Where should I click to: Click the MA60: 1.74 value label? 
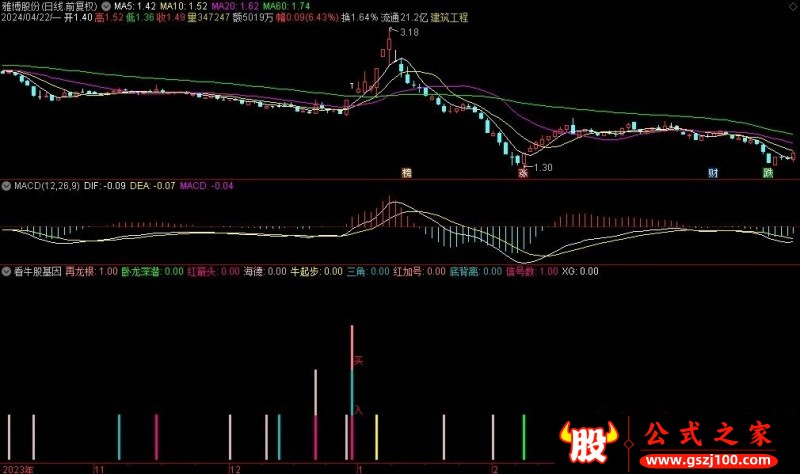(x=286, y=6)
